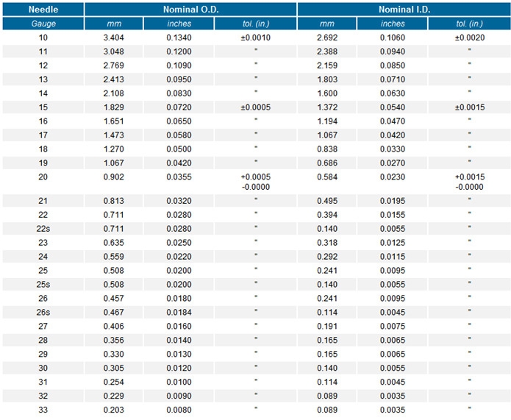The image size is (511, 420).
Task: Select the 22s gauge row label
Action: 43,229
